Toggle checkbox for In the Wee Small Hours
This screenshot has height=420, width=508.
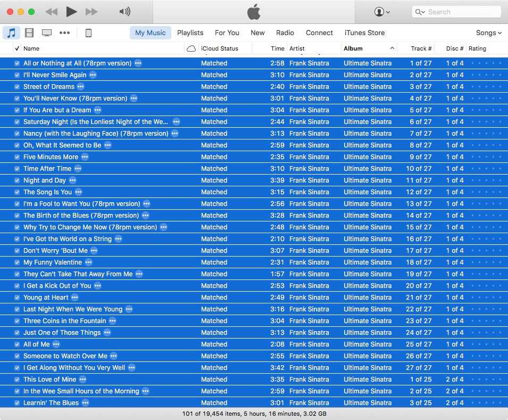(17, 391)
